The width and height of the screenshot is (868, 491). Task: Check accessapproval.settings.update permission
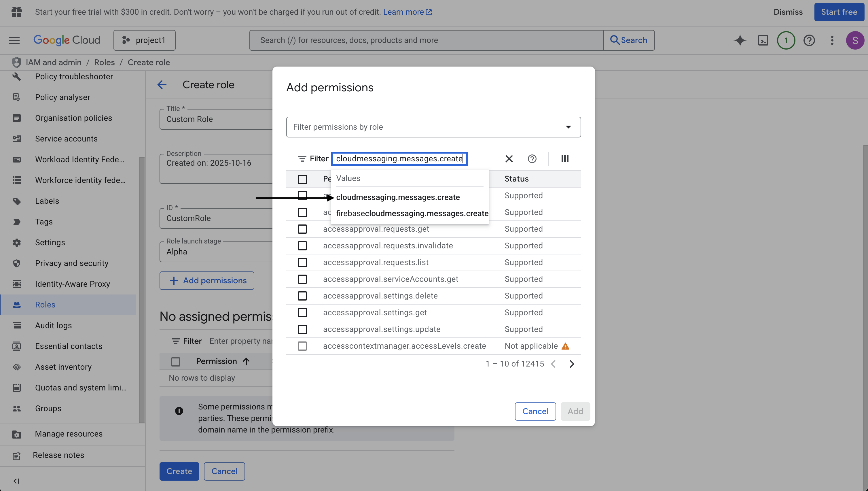click(x=302, y=329)
